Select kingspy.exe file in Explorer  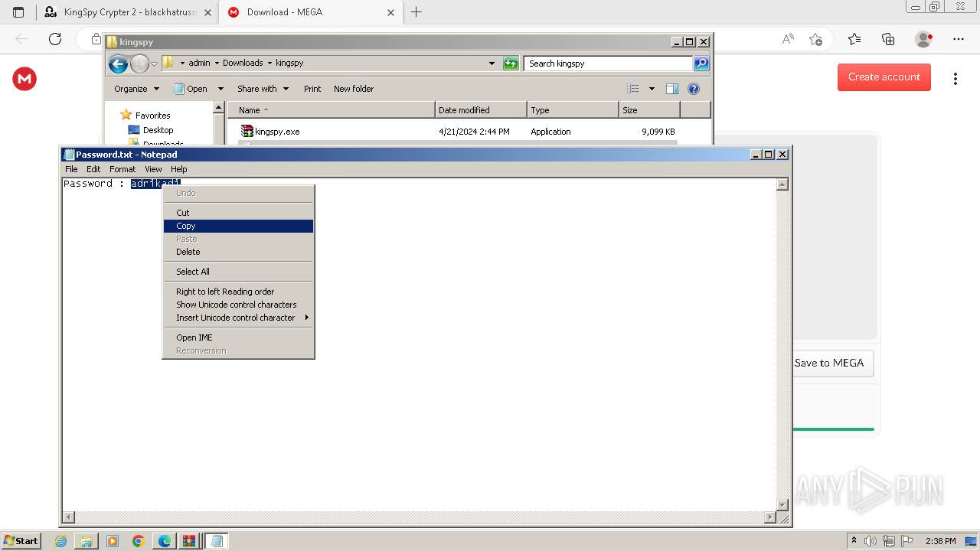[x=276, y=132]
